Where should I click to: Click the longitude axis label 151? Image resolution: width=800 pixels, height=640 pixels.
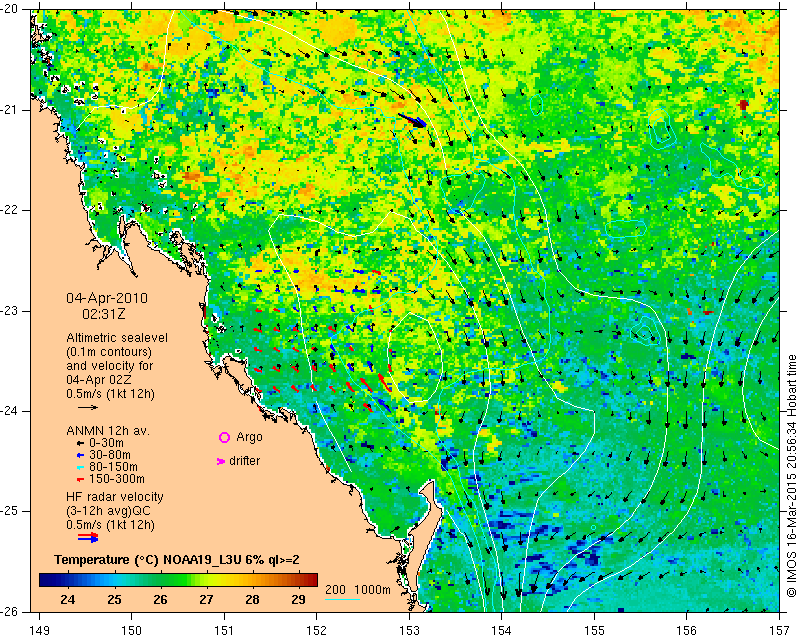pos(224,631)
